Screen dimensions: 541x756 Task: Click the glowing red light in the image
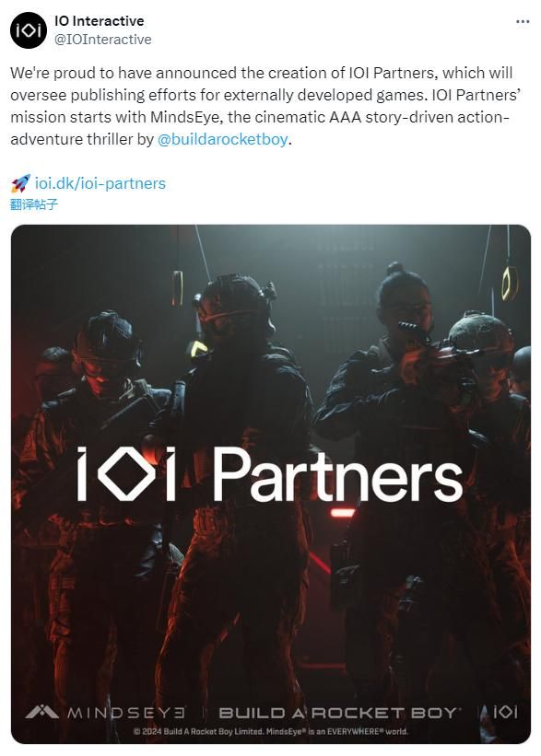point(342,513)
